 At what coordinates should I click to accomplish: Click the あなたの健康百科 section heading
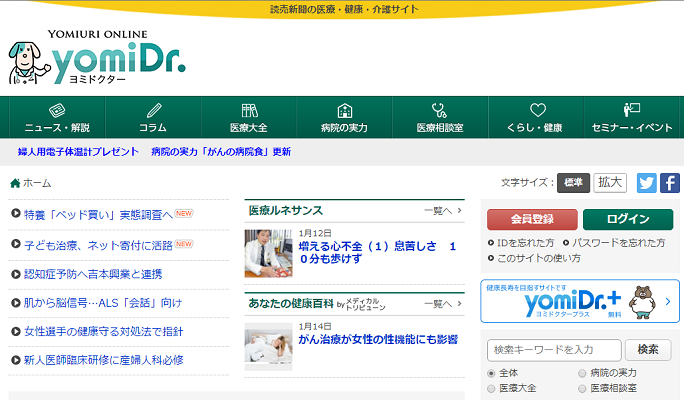point(291,304)
